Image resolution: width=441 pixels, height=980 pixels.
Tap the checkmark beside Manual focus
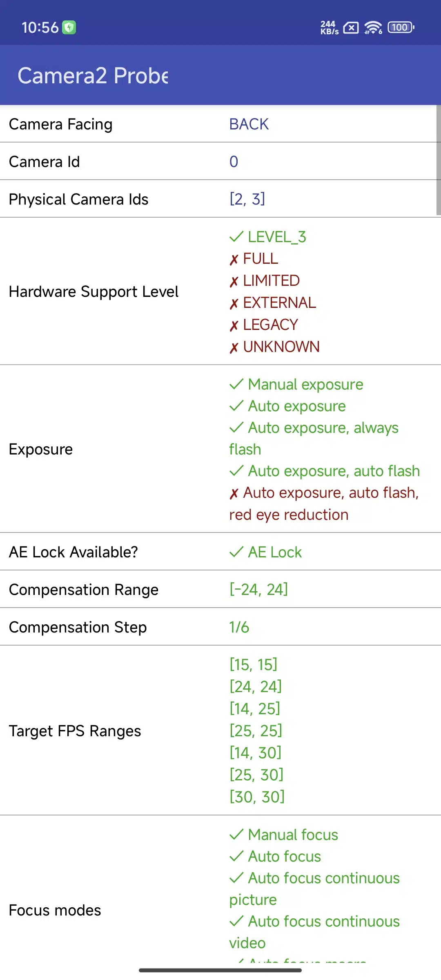click(236, 835)
